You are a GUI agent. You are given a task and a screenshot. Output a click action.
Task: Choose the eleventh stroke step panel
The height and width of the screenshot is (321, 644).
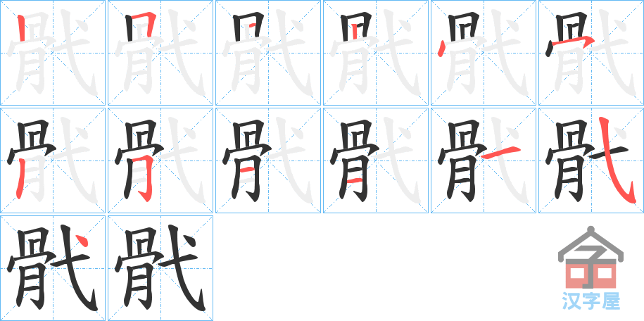tap(484, 160)
